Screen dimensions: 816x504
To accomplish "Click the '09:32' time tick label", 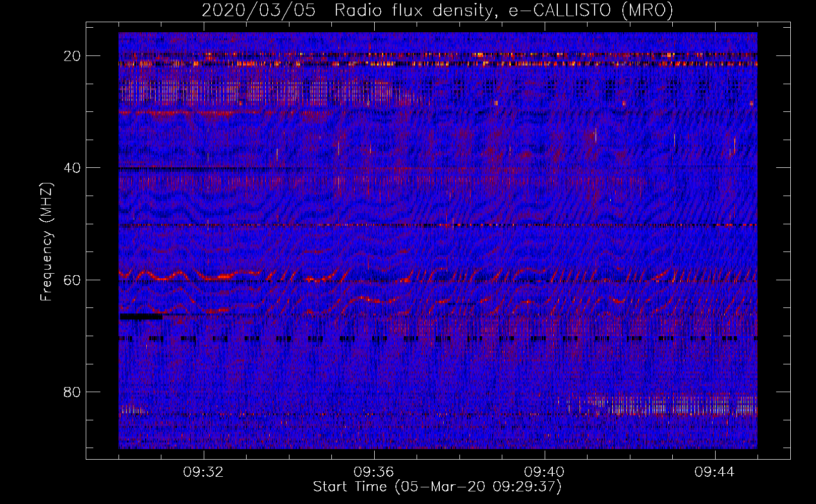I will tap(204, 472).
